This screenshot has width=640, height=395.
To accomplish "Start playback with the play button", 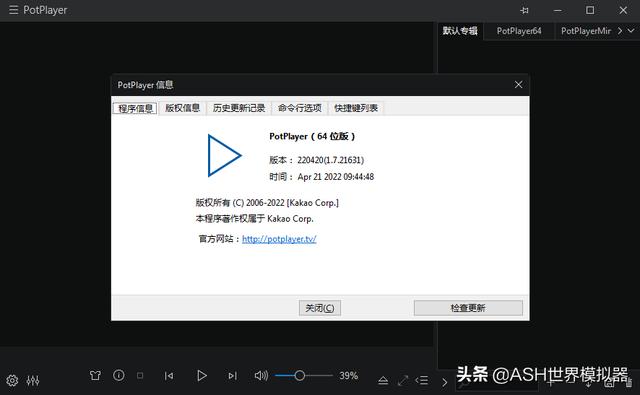I will coord(202,375).
